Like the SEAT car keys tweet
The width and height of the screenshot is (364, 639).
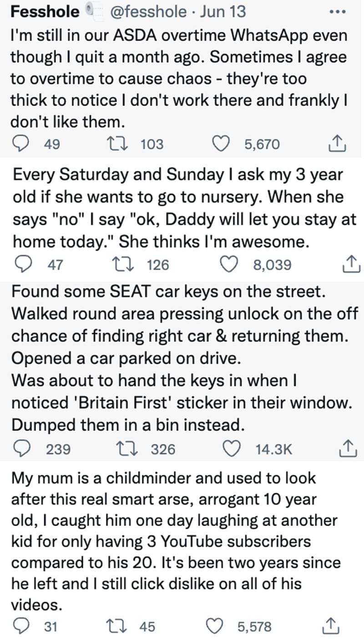point(233,450)
